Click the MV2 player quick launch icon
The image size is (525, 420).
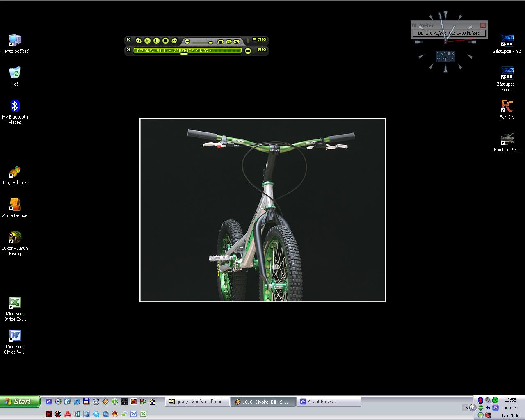click(96, 402)
